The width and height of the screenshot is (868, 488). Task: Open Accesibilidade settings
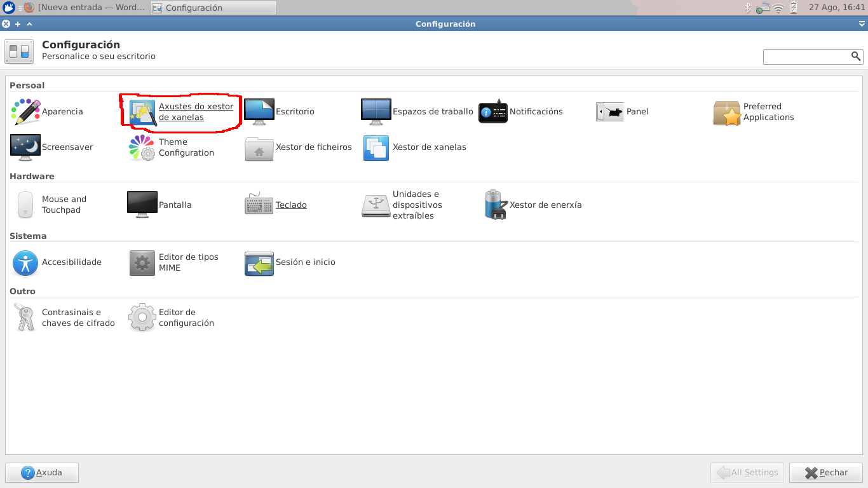coord(57,262)
